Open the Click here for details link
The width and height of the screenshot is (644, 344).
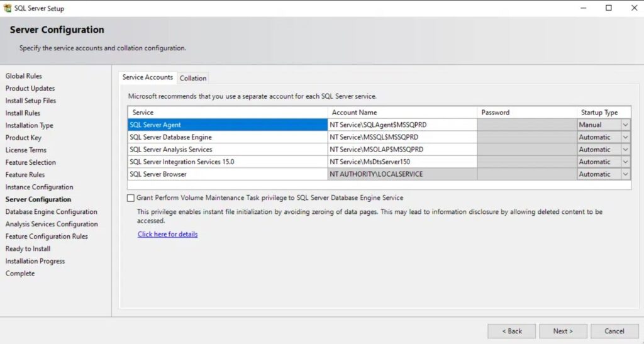pos(167,234)
